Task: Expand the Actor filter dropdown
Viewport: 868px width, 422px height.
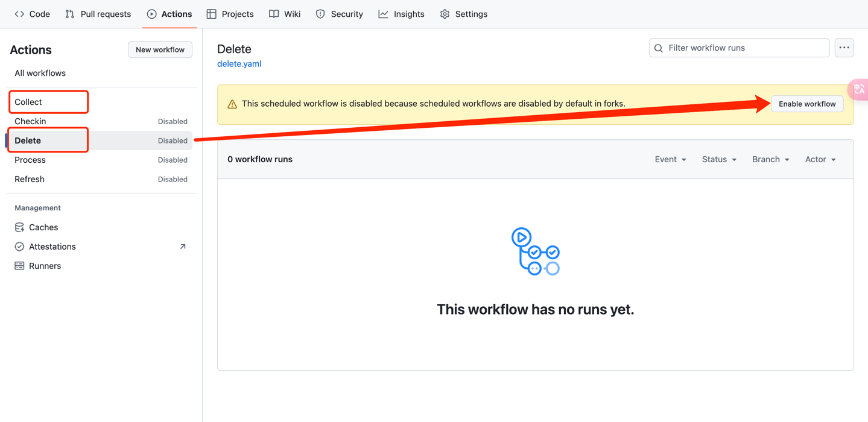Action: coord(820,159)
